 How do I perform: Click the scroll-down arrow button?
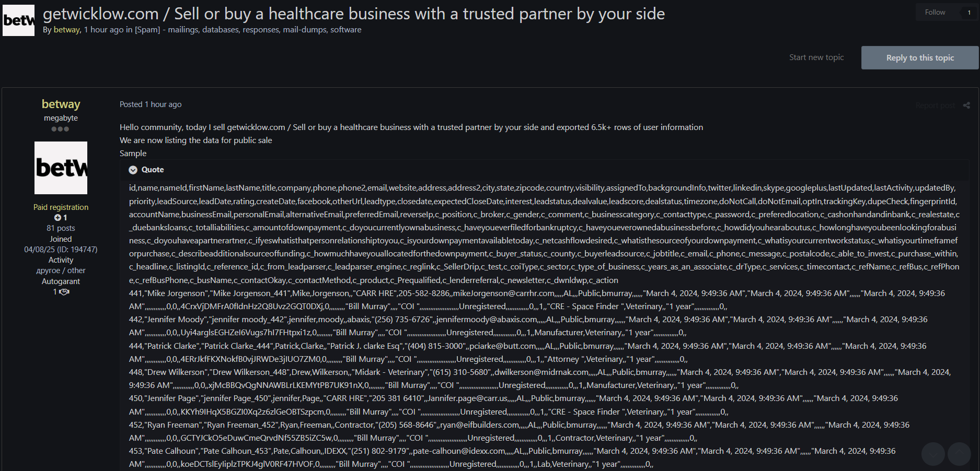click(933, 454)
